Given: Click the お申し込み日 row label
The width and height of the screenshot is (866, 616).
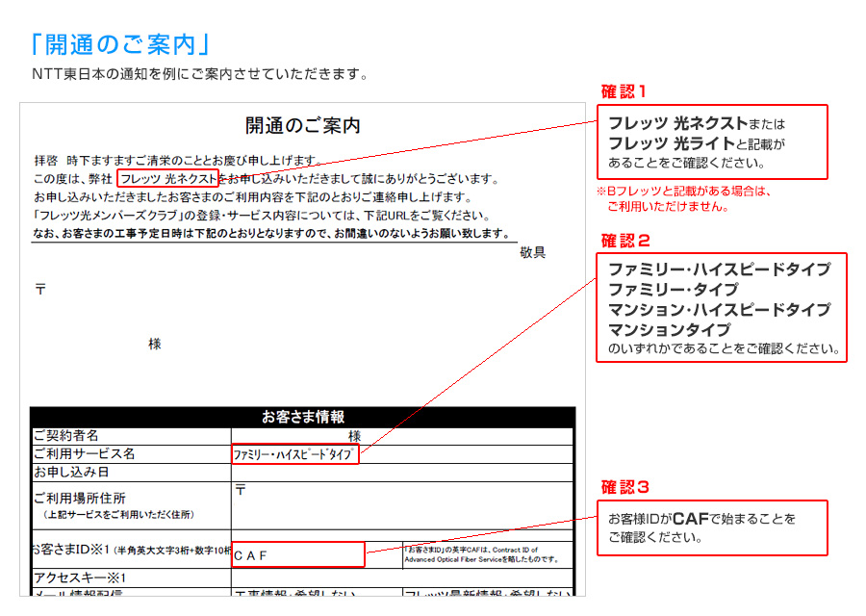Looking at the screenshot, I should point(71,472).
